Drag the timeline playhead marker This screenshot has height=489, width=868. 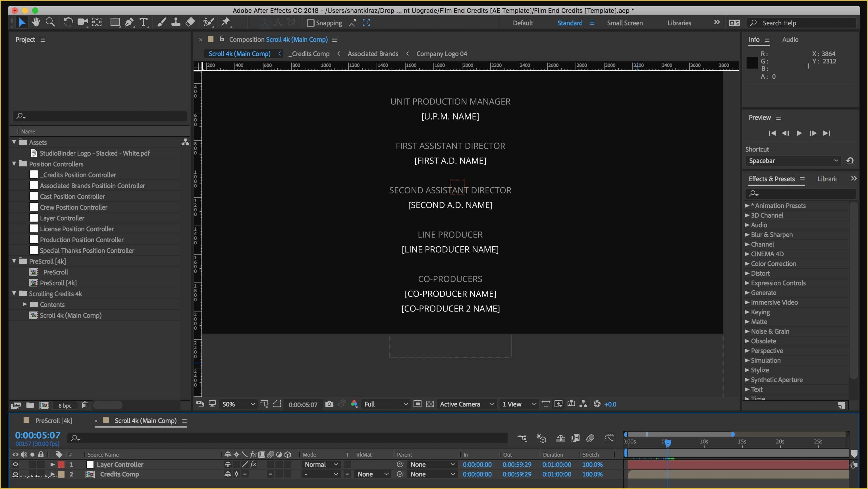point(666,442)
